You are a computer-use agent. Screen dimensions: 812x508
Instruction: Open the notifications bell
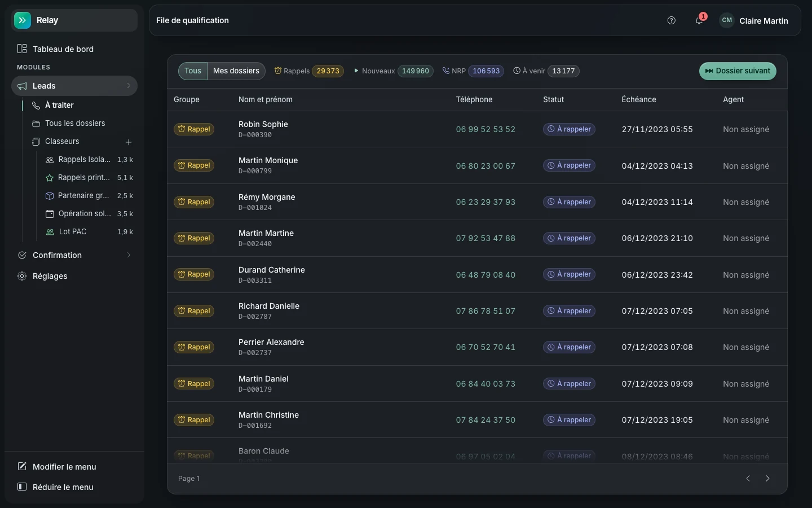(x=699, y=20)
